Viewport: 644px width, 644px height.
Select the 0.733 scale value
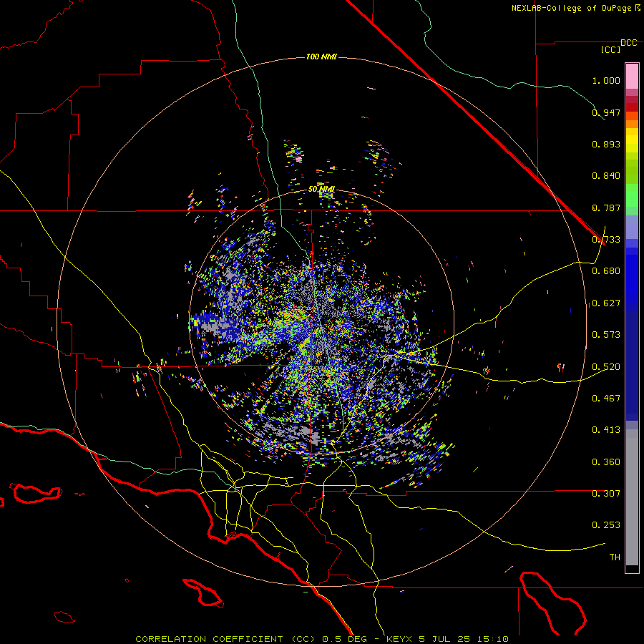(606, 240)
